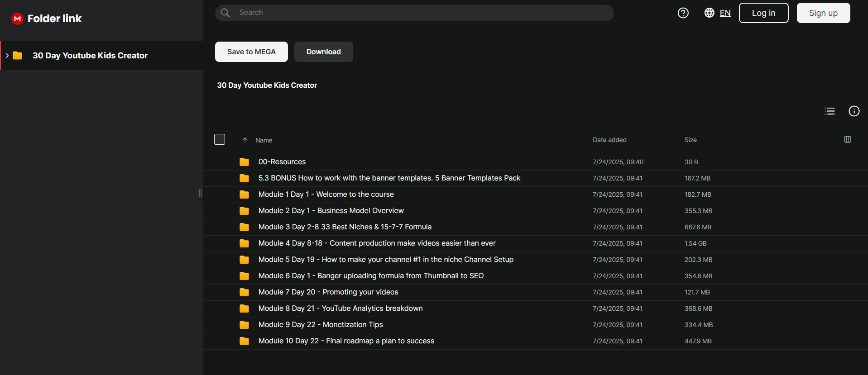Open Module 2 Day 1 - Business Model Overview
Viewport: 868px width, 375px height.
coord(331,211)
